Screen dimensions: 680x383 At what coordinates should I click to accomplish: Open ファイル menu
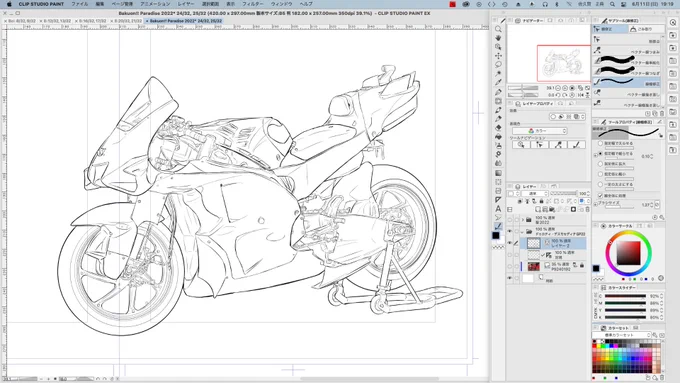[79, 3]
